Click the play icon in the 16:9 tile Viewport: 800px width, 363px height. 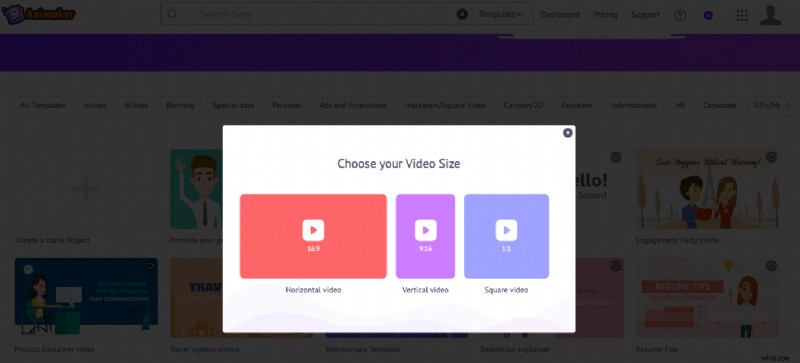(x=313, y=230)
